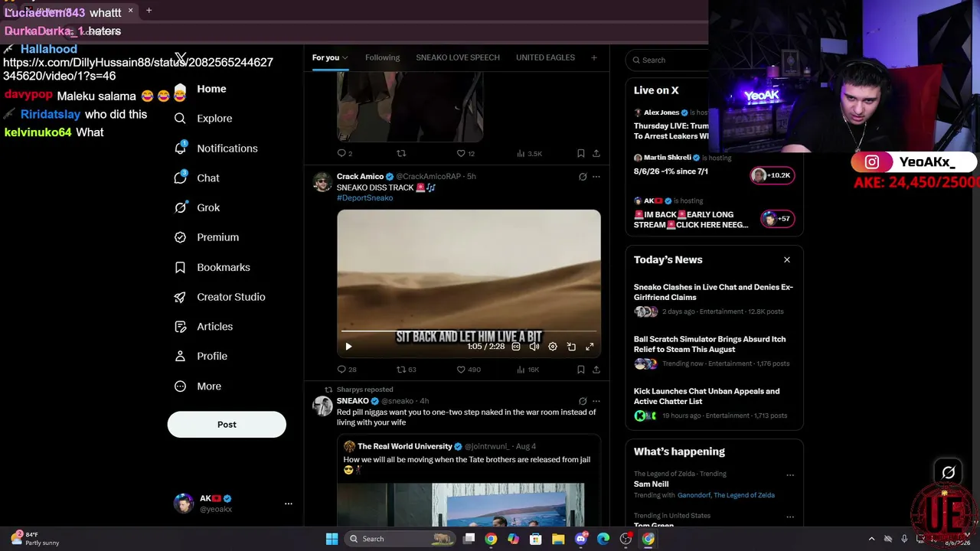The image size is (980, 551).
Task: Open a new browser tab
Action: (x=149, y=11)
